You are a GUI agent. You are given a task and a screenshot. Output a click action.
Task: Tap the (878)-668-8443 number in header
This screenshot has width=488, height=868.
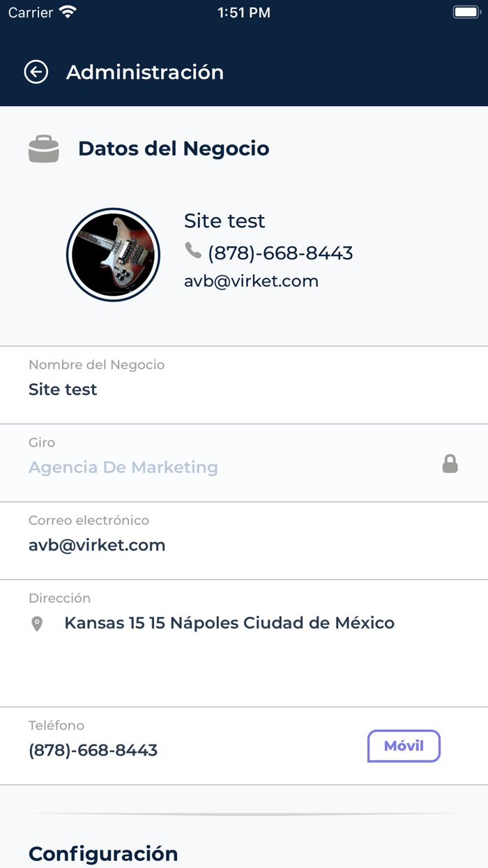coord(280,253)
